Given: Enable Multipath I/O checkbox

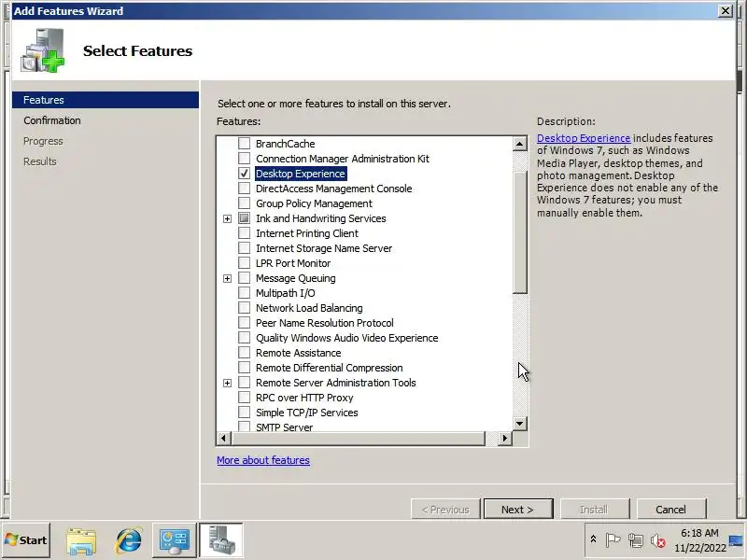Looking at the screenshot, I should point(244,293).
